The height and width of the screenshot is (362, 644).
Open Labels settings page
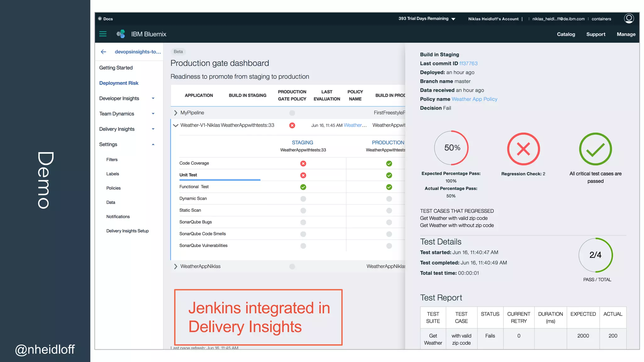coord(113,174)
